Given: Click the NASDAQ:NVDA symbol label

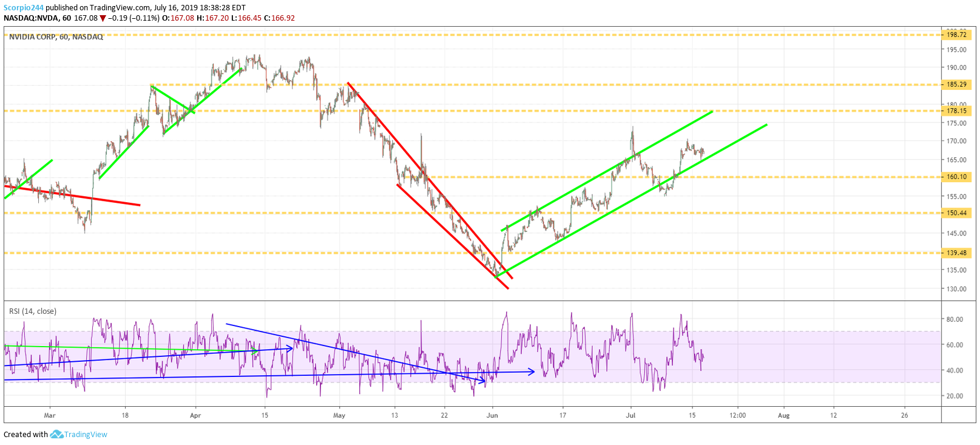Looking at the screenshot, I should (31, 18).
